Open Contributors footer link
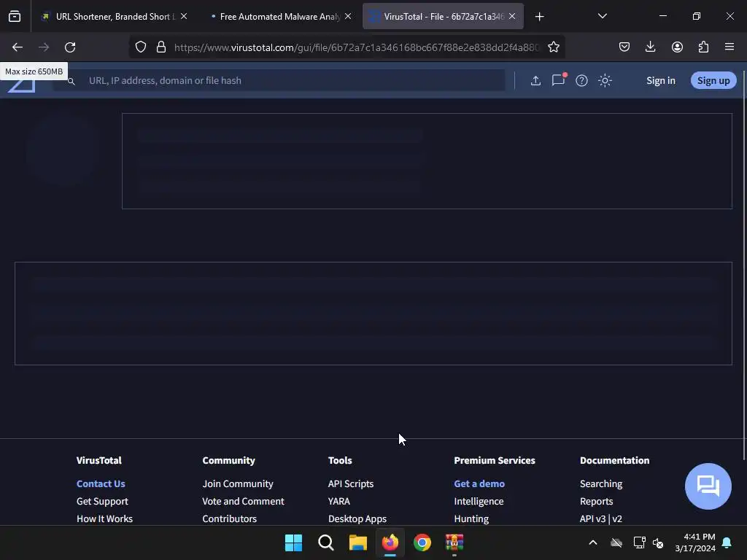 click(229, 518)
